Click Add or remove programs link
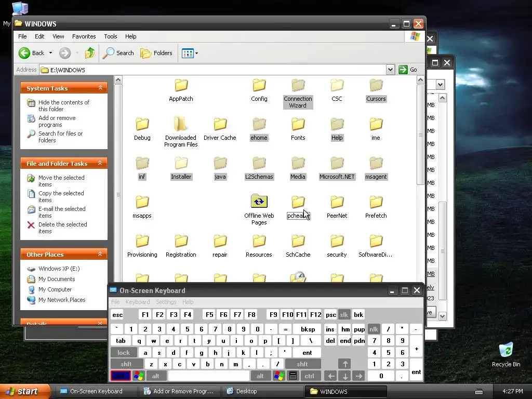Screen dimensions: 532x399 57,121
